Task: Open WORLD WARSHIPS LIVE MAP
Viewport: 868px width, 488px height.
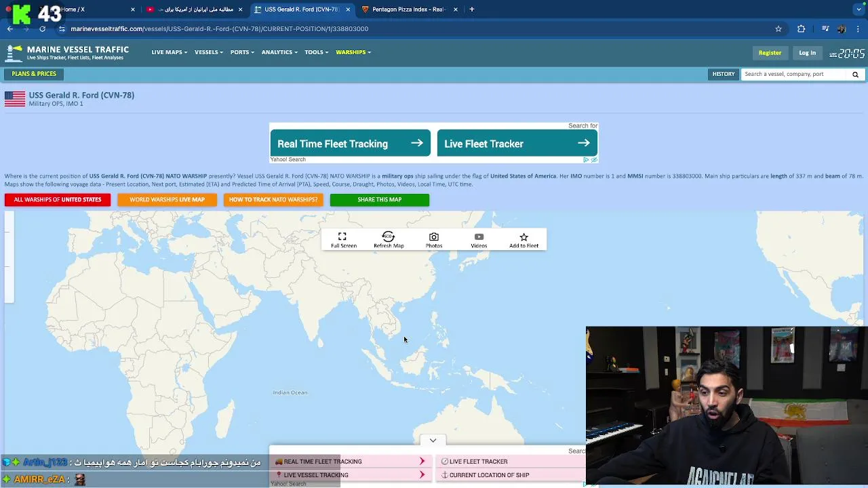Action: 167,200
